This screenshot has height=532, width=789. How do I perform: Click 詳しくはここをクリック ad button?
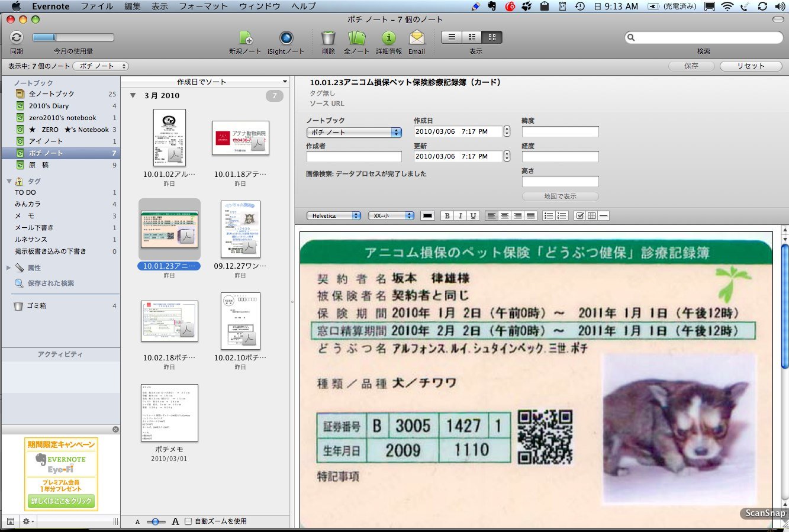coord(62,501)
